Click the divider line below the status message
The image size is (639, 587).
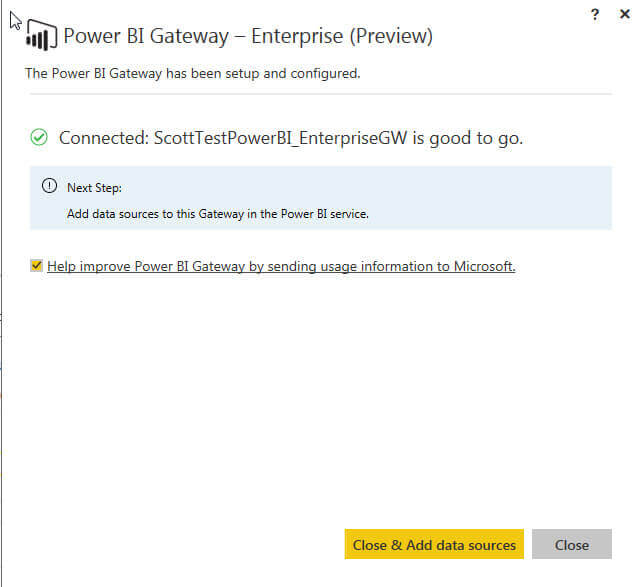(x=320, y=94)
